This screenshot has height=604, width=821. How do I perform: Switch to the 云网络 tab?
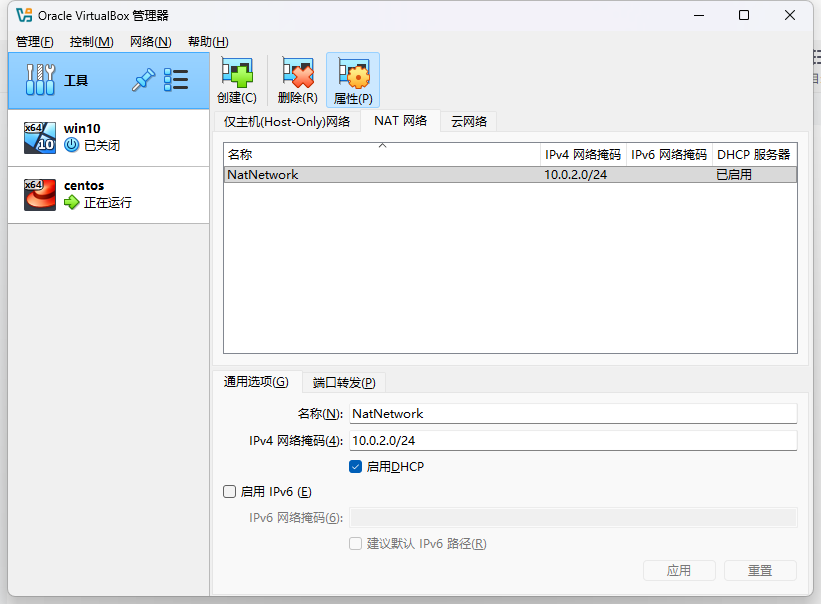[469, 121]
